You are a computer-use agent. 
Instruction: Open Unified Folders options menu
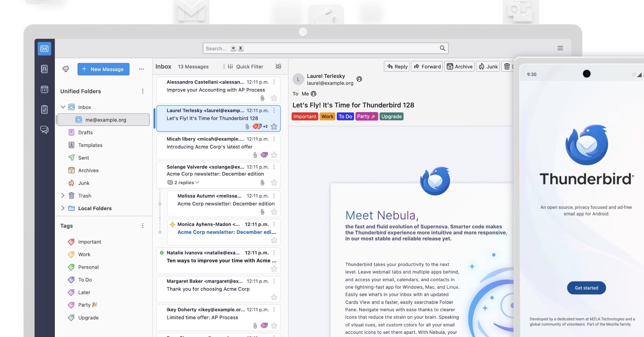[x=143, y=91]
